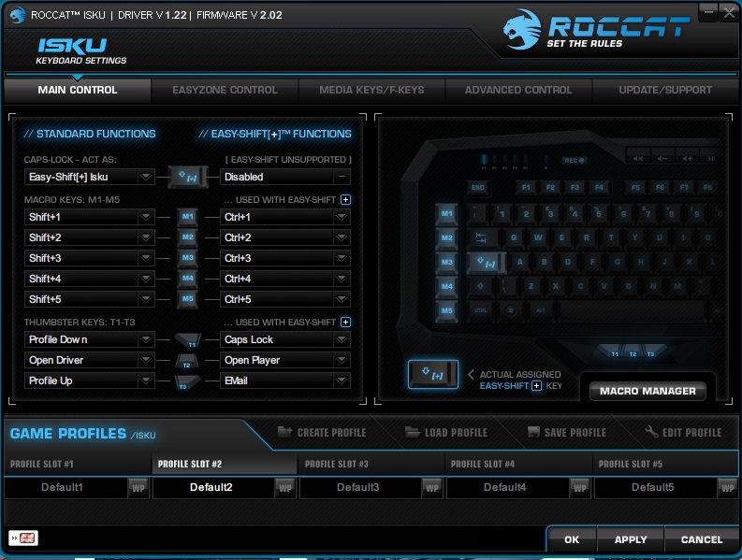Select Profile Slot #3 tab
The width and height of the screenshot is (742, 560).
pos(371,464)
